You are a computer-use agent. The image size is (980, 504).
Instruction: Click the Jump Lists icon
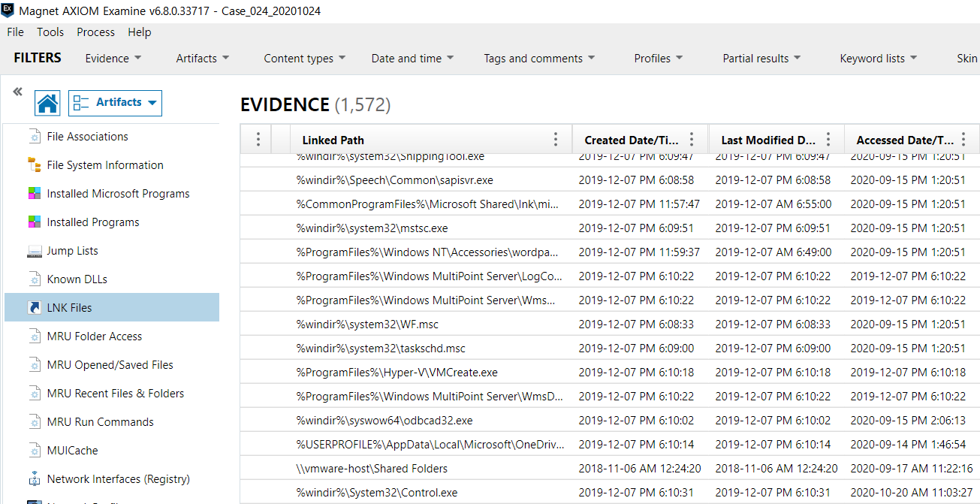(x=34, y=251)
